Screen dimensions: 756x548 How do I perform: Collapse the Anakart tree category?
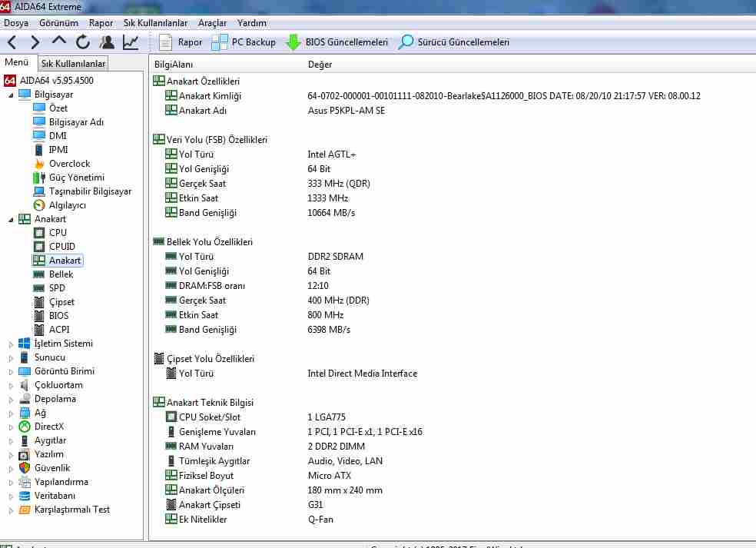(12, 219)
